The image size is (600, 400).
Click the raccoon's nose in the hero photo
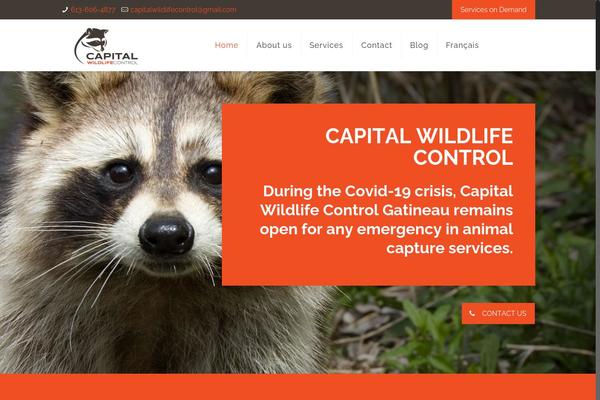coord(166,234)
